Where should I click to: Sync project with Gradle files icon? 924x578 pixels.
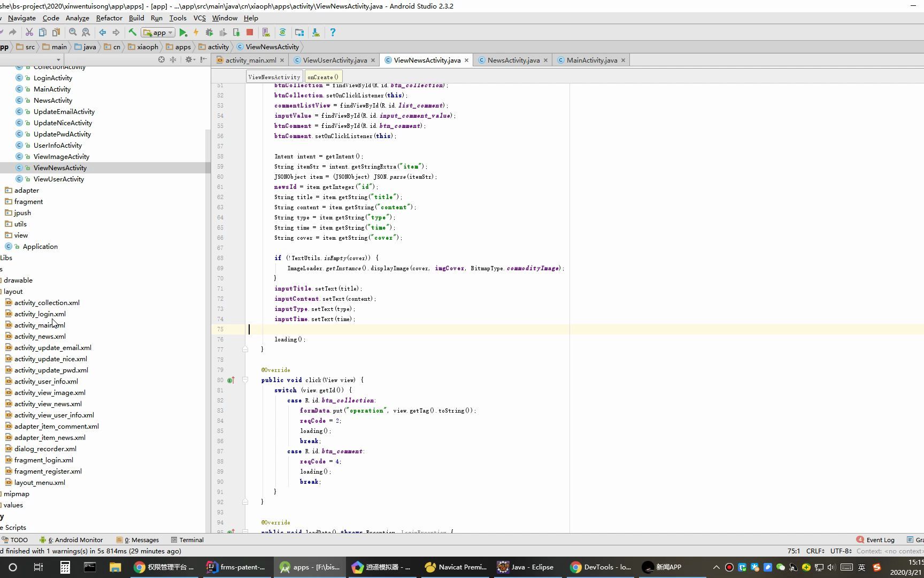pyautogui.click(x=282, y=33)
